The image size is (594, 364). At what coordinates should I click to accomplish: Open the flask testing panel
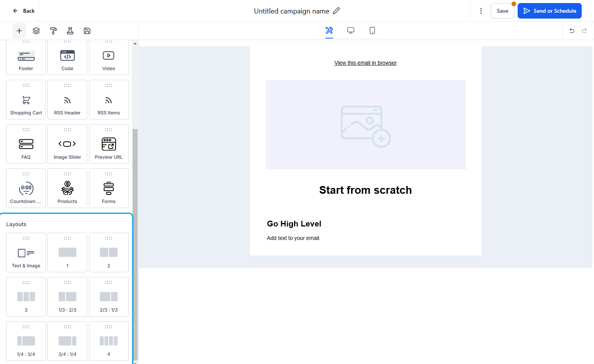(70, 31)
